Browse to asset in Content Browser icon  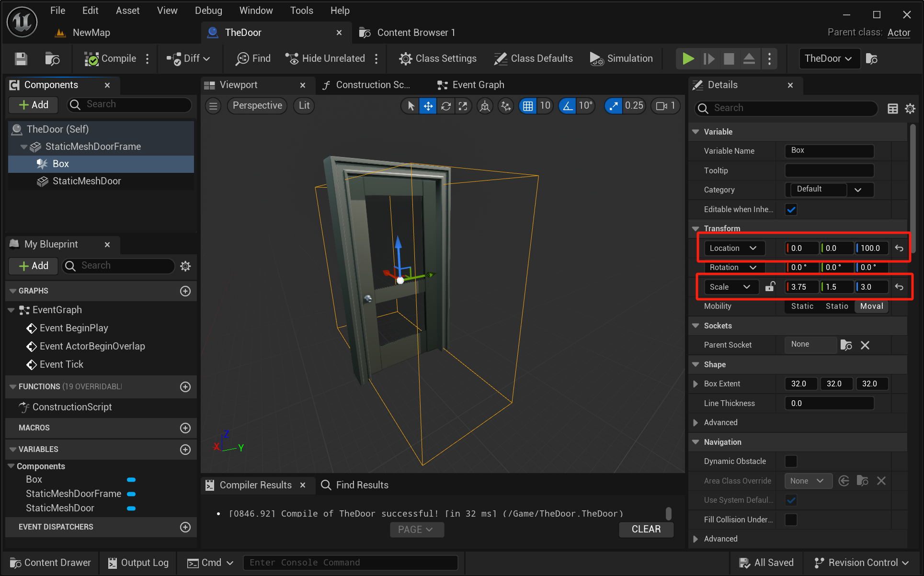(52, 59)
